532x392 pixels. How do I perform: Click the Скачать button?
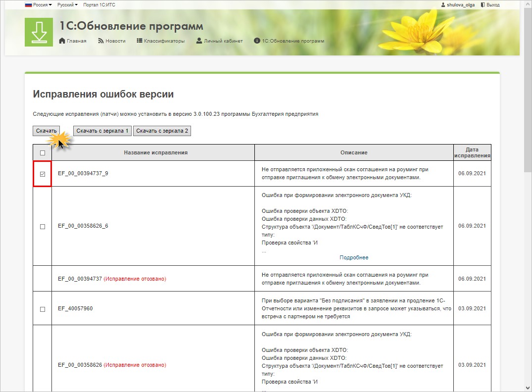click(x=46, y=131)
